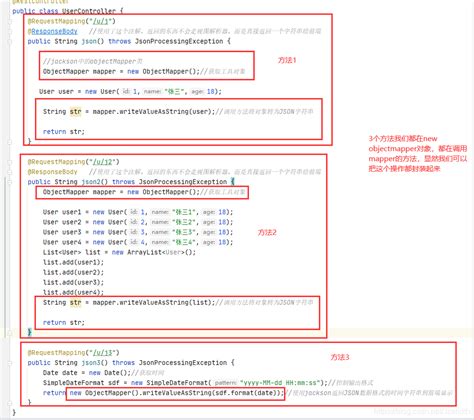Open the "/u/j2" request mapping URL link
Screen dimensions: 474x420
(x=102, y=162)
